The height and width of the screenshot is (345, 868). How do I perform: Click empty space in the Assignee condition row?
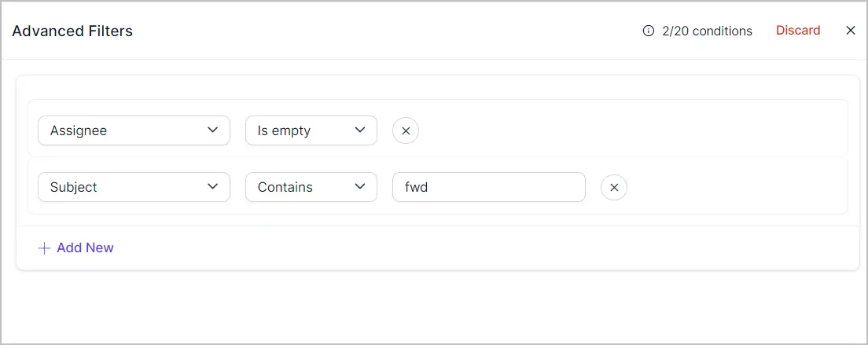(x=631, y=131)
